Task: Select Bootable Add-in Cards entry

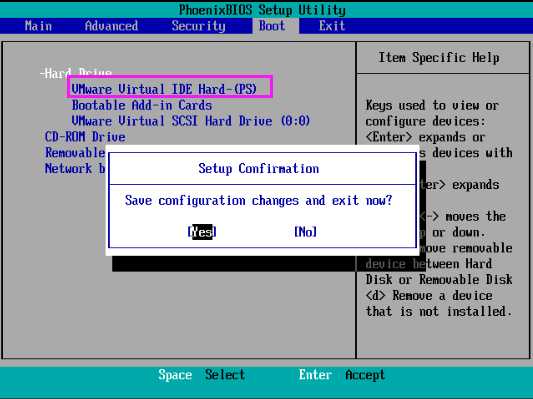Action: (x=142, y=105)
